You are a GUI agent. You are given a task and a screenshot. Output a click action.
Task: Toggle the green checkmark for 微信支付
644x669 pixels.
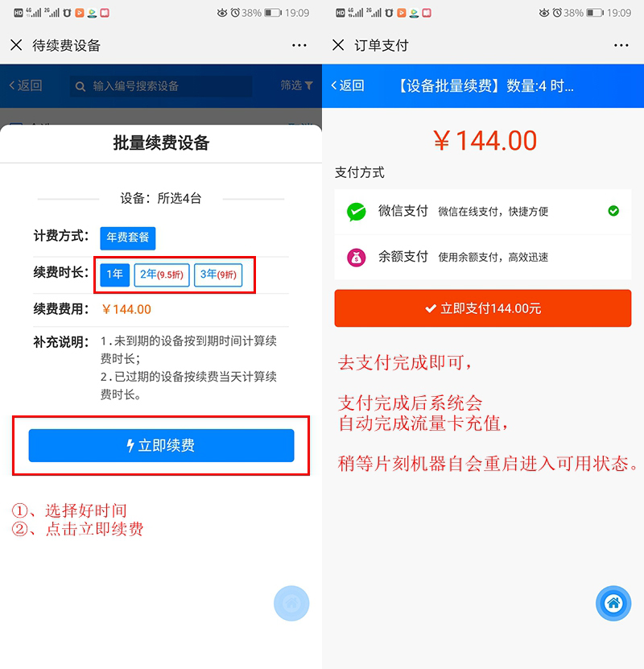613,211
